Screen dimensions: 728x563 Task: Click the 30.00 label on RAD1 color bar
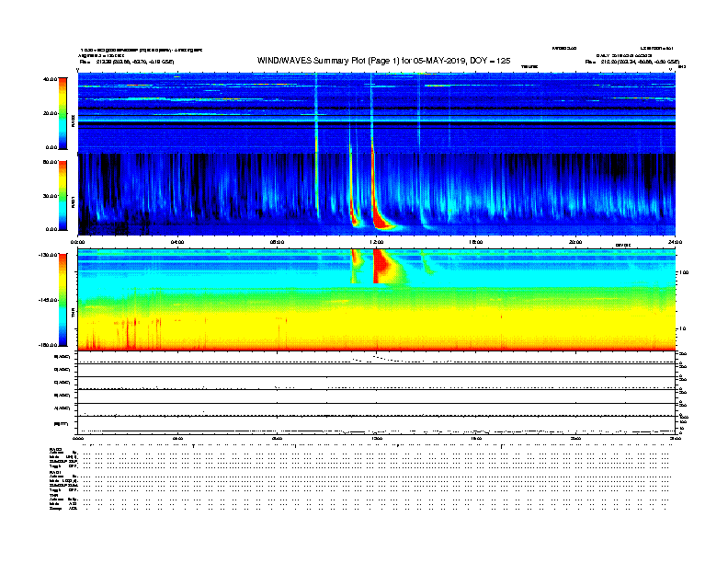click(x=51, y=196)
